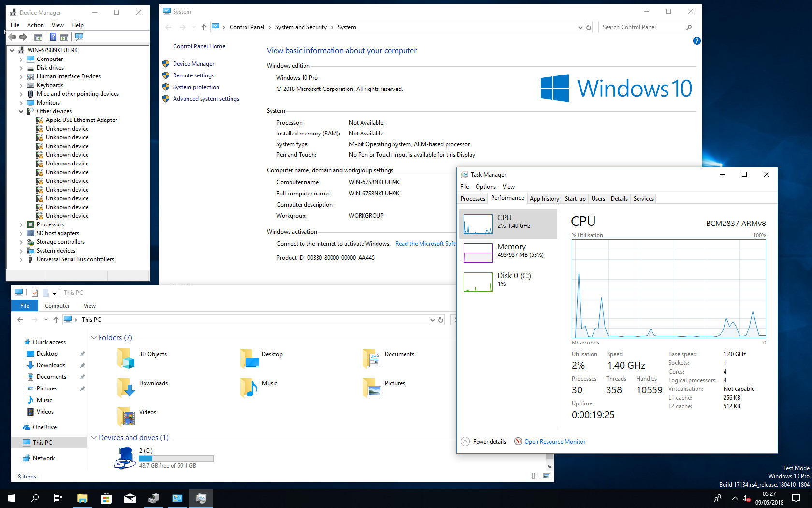This screenshot has height=508, width=812.
Task: Expand the Processors node
Action: click(21, 224)
